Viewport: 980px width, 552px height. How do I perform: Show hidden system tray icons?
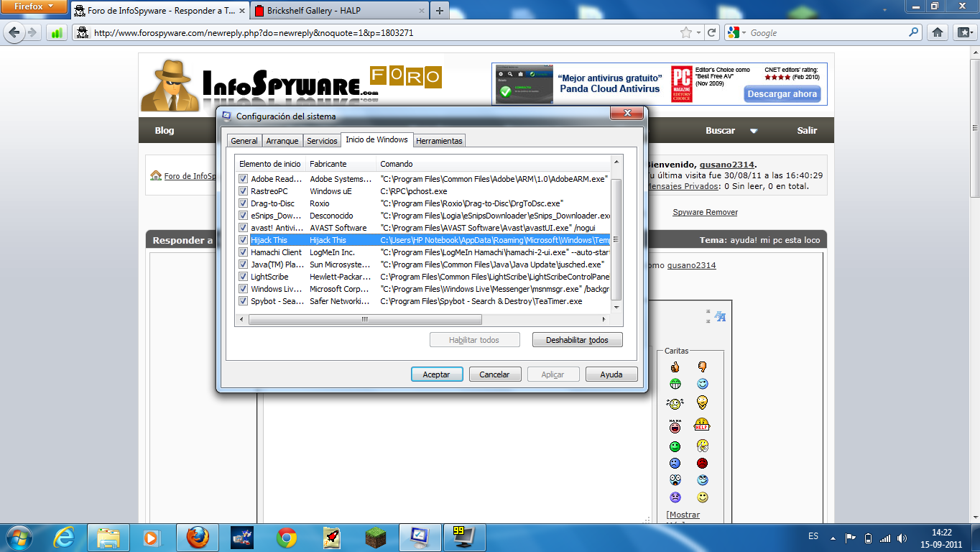tap(834, 537)
